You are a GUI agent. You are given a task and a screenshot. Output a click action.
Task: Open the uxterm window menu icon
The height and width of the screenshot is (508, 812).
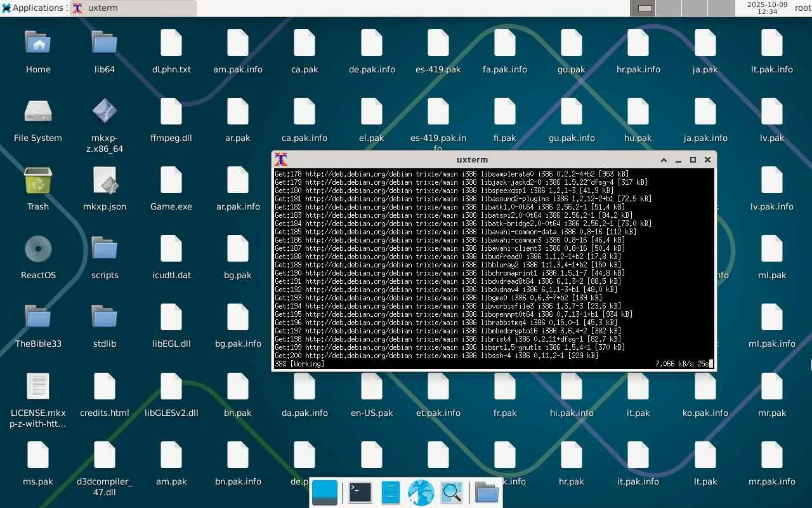(x=281, y=159)
